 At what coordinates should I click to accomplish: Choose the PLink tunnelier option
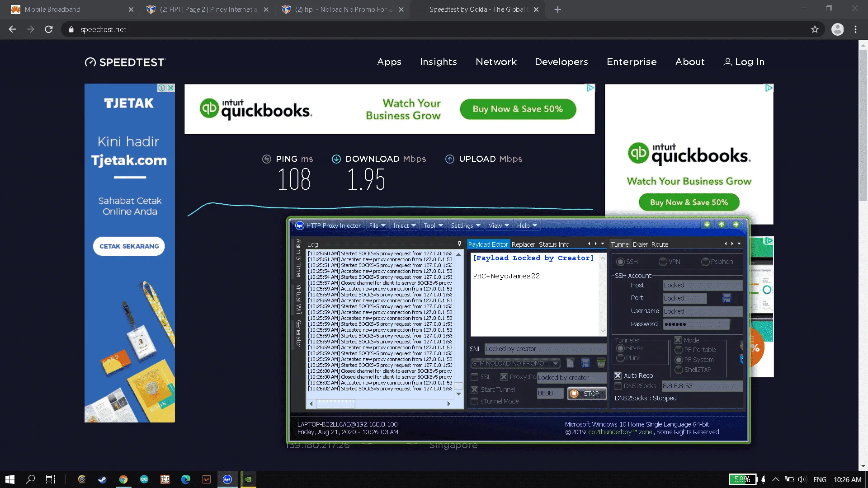coord(620,358)
